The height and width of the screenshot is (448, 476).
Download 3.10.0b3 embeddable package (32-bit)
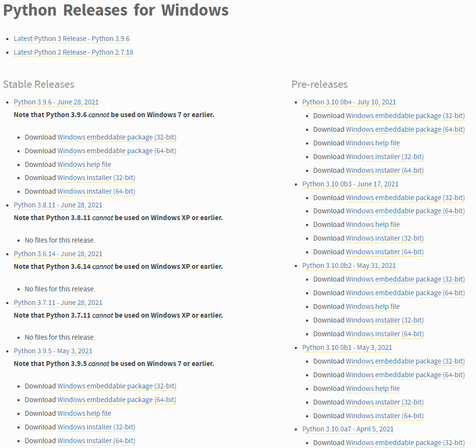pyautogui.click(x=405, y=198)
